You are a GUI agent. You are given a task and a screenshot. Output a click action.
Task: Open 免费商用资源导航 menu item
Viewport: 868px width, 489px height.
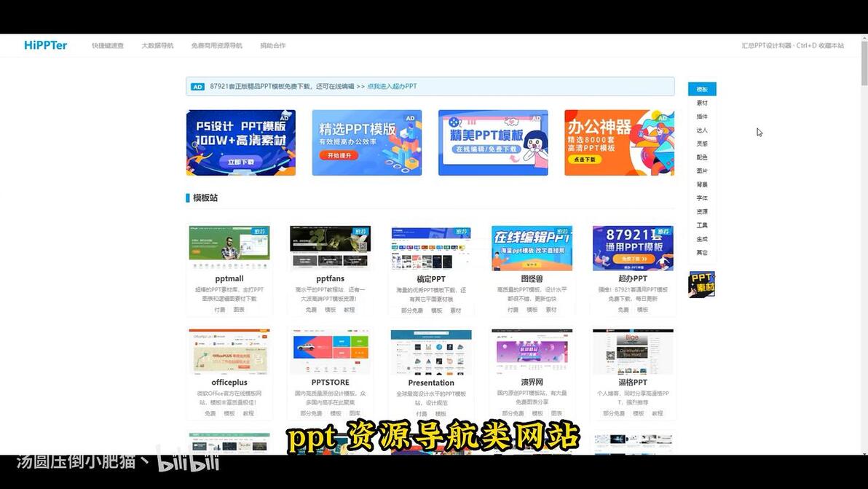216,46
